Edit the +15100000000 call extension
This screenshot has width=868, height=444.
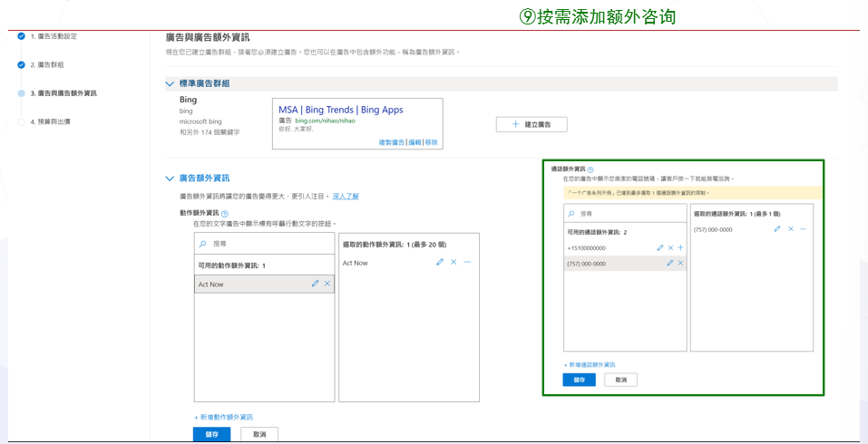pyautogui.click(x=660, y=247)
